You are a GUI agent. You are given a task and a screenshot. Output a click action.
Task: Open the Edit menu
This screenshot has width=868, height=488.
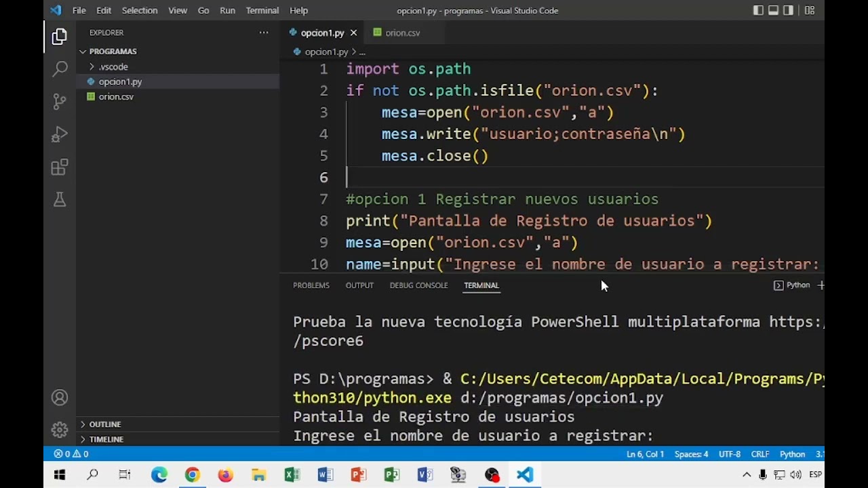click(104, 10)
